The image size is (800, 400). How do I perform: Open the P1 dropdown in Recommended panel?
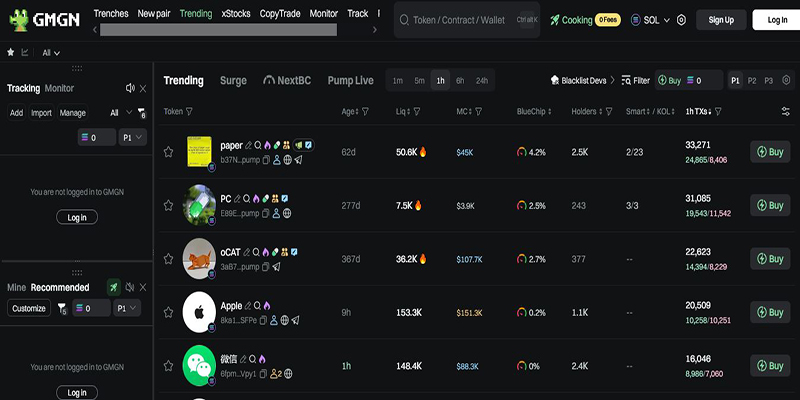(x=127, y=308)
